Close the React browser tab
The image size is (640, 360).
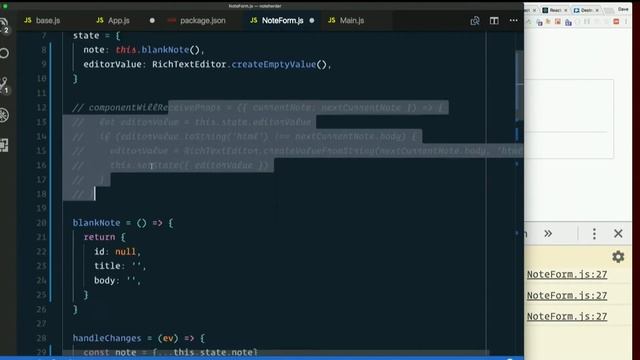click(x=565, y=10)
